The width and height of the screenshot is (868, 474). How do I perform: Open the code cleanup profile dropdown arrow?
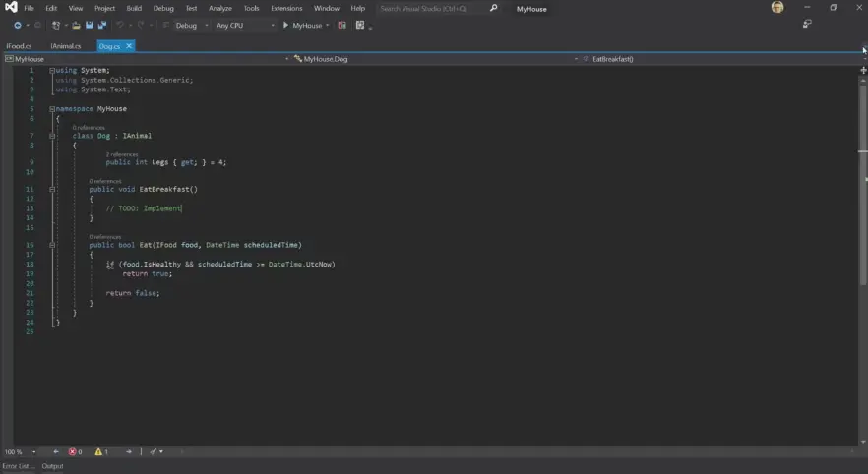coord(161,452)
